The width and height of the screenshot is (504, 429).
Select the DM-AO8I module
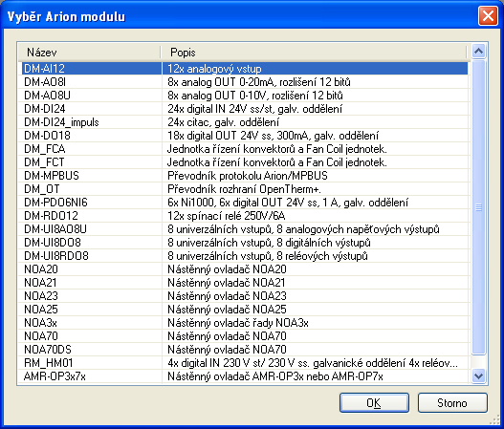click(244, 82)
